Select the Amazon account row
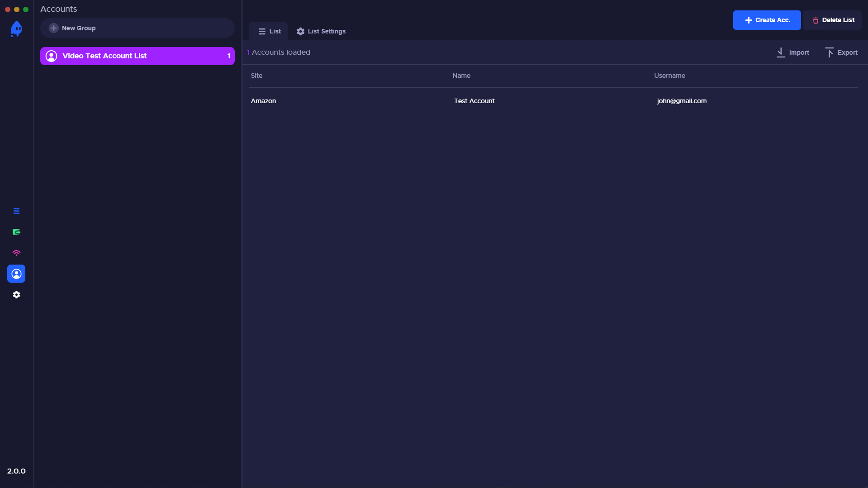This screenshot has height=488, width=868. coord(263,101)
